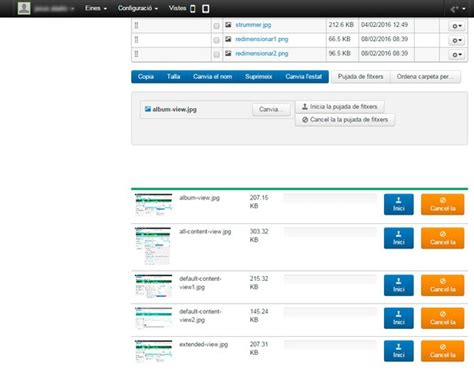Cancel upload of default-content-view2.jpg
Screen dimensions: 474x370
pyautogui.click(x=443, y=318)
